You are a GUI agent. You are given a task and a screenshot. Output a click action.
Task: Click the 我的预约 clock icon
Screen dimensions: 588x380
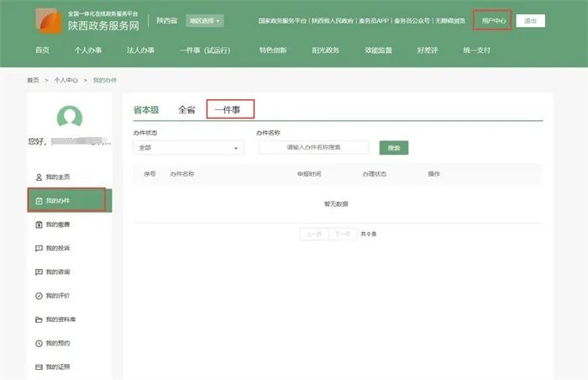[x=39, y=343]
